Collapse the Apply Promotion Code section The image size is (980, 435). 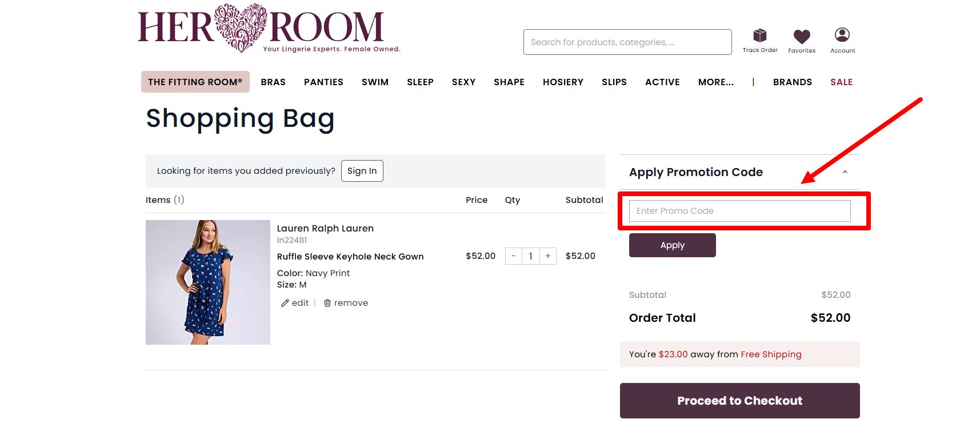point(846,171)
